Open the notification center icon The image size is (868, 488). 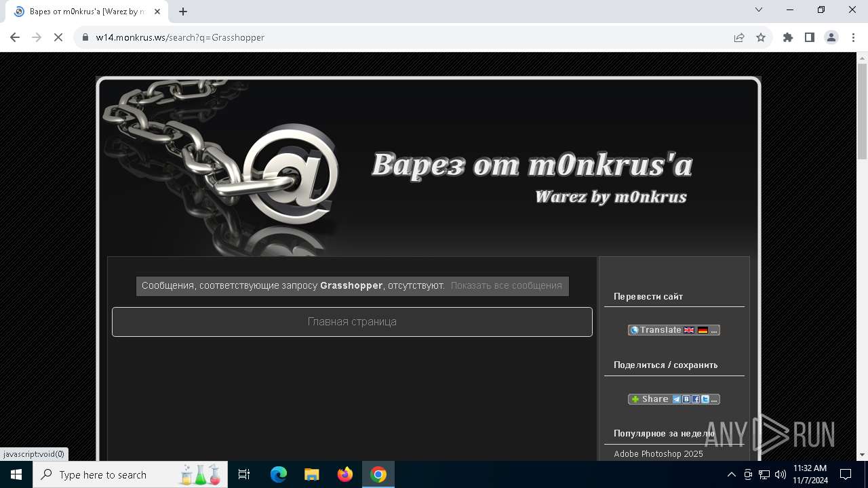pyautogui.click(x=846, y=474)
